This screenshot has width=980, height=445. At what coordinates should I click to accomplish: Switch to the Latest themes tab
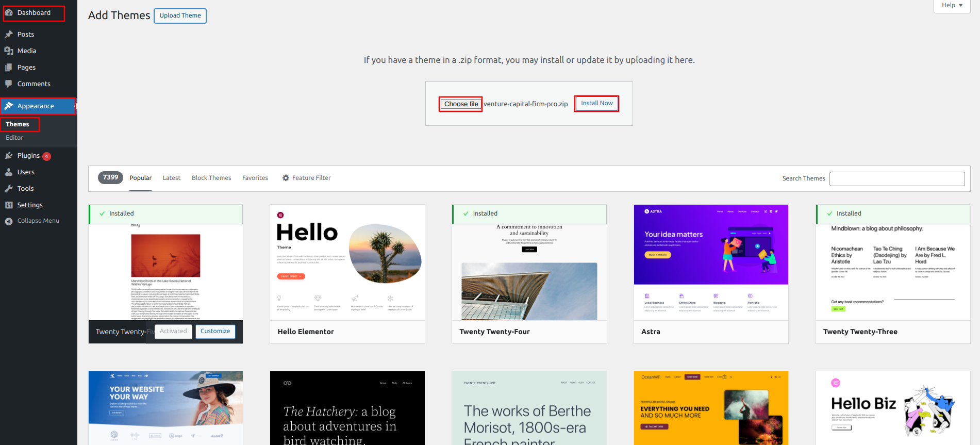click(171, 178)
